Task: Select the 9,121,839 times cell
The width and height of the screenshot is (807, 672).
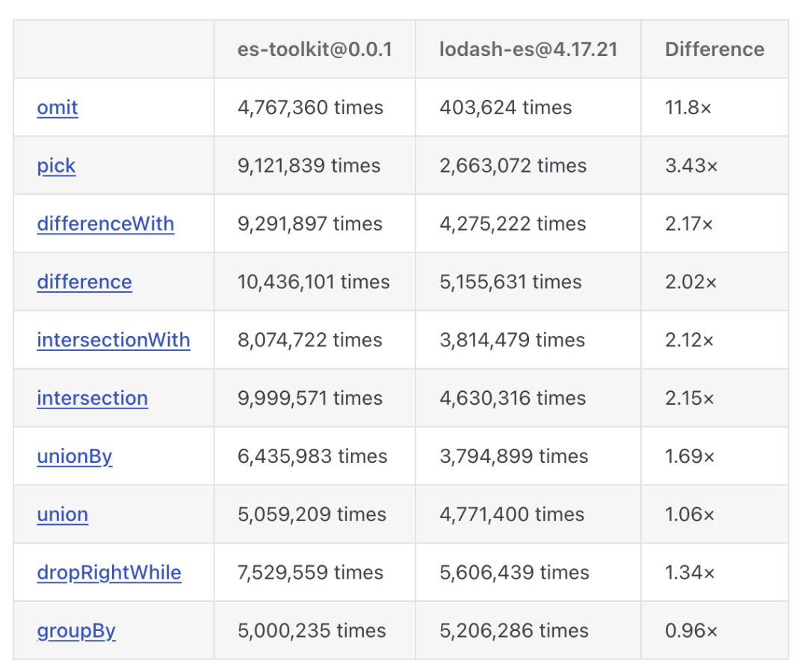Action: pyautogui.click(x=315, y=166)
